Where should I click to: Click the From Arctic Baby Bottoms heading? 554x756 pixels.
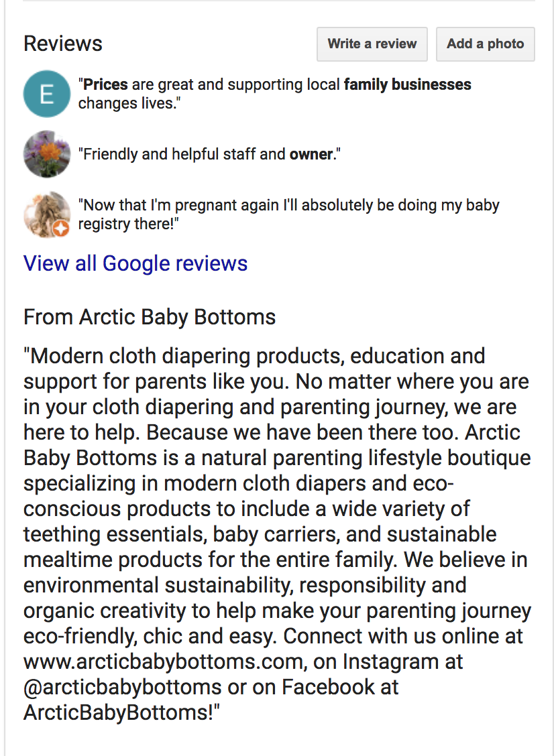[x=150, y=317]
